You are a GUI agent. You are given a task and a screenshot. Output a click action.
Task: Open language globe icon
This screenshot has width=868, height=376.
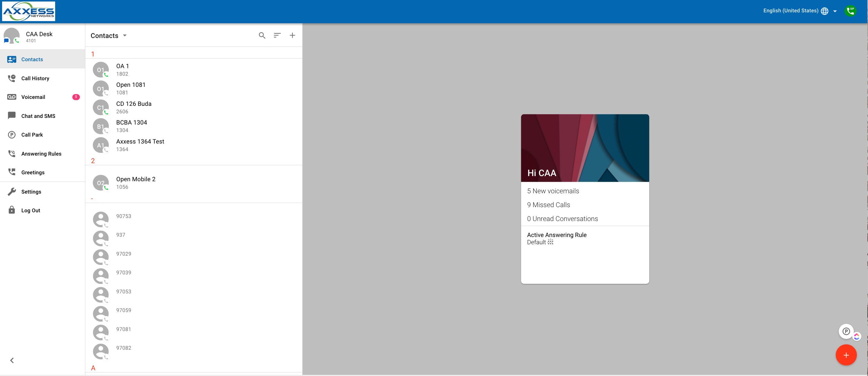click(825, 11)
